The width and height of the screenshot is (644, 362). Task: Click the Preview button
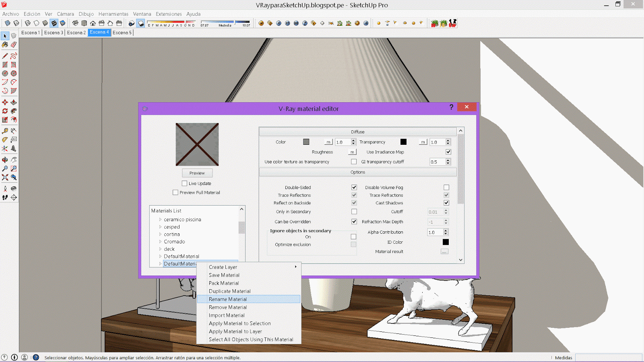(x=197, y=173)
